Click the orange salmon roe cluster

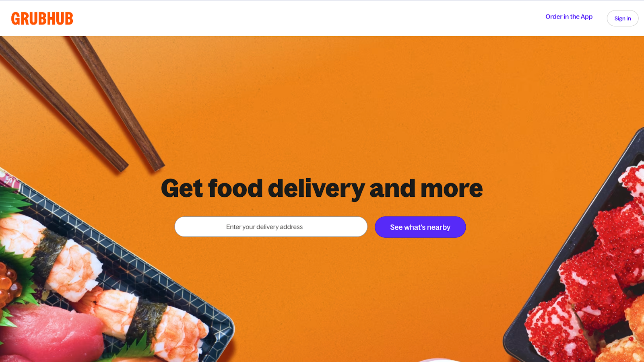point(9,284)
